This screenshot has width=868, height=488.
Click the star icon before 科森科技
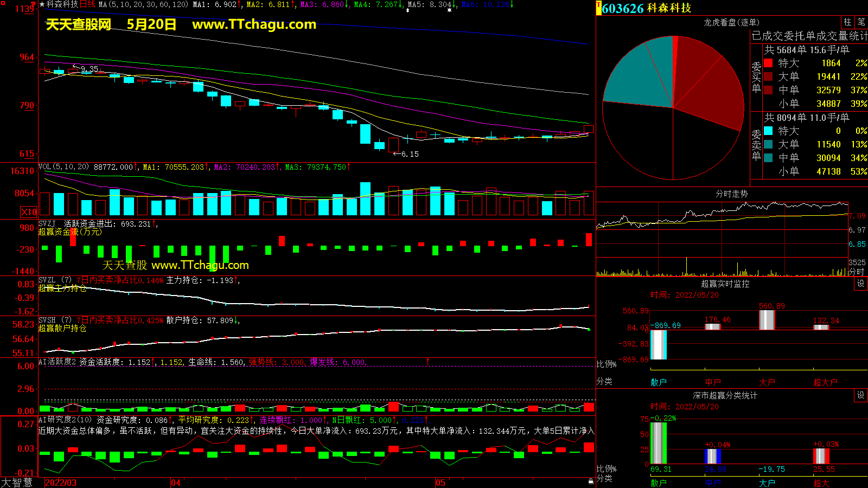point(42,4)
